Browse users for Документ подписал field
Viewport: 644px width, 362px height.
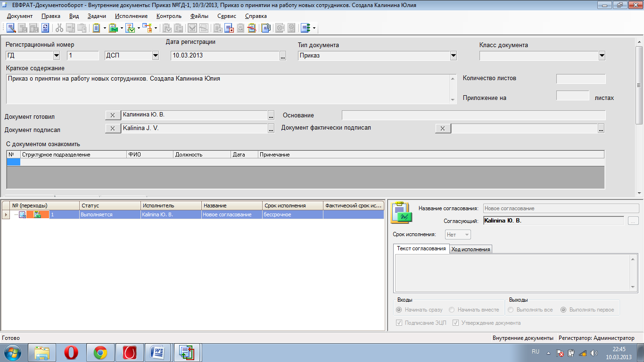click(271, 128)
